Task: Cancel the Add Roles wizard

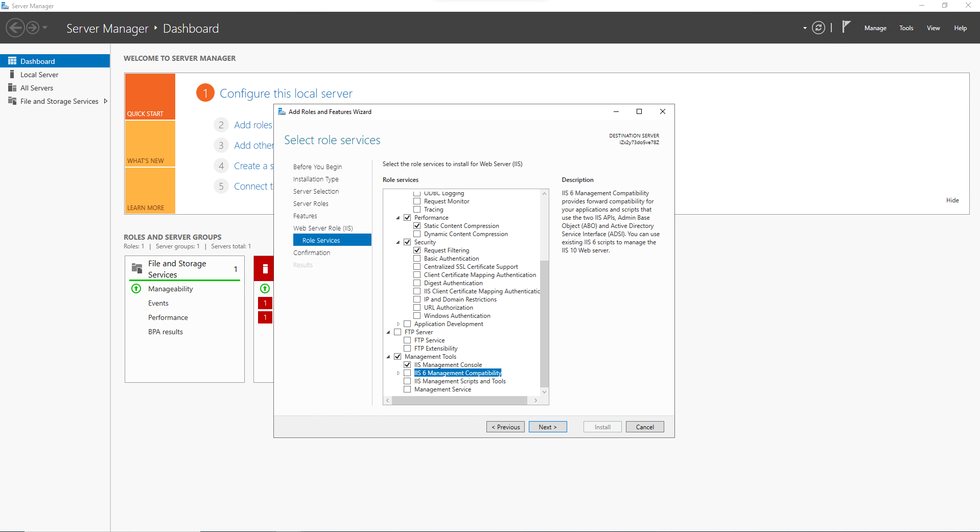Action: 645,427
